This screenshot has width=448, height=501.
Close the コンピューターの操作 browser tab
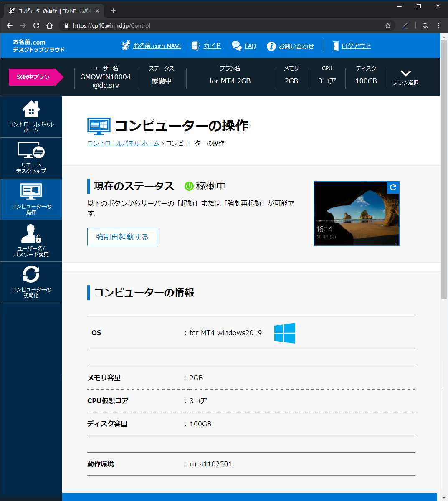pos(98,11)
